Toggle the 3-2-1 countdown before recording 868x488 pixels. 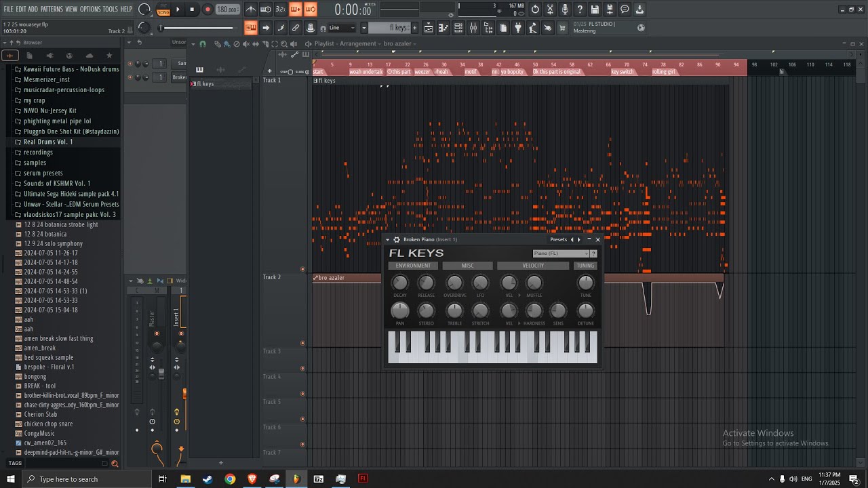pyautogui.click(x=281, y=9)
